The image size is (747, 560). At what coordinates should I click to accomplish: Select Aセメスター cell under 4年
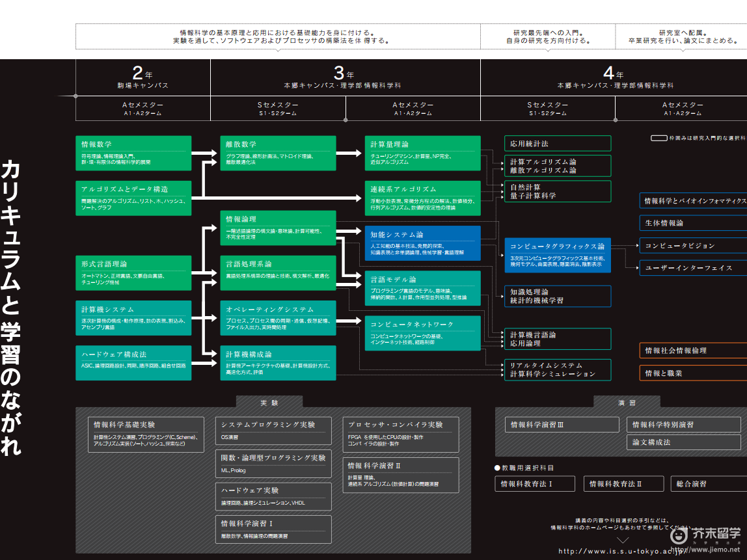coord(682,109)
